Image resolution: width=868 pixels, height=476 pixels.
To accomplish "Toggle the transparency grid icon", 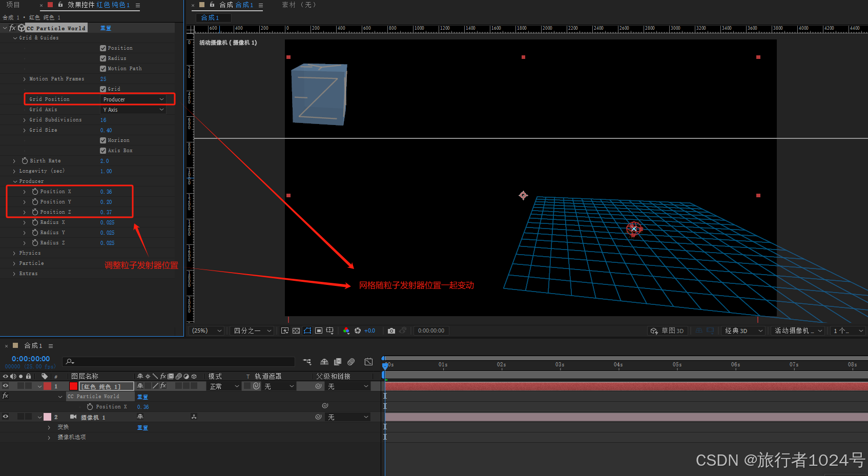I will tap(296, 331).
